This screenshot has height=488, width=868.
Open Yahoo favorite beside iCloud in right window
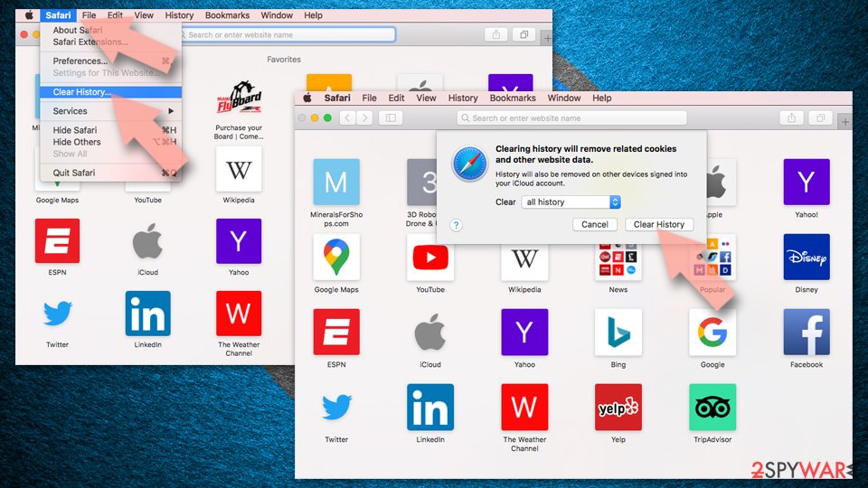[x=524, y=332]
